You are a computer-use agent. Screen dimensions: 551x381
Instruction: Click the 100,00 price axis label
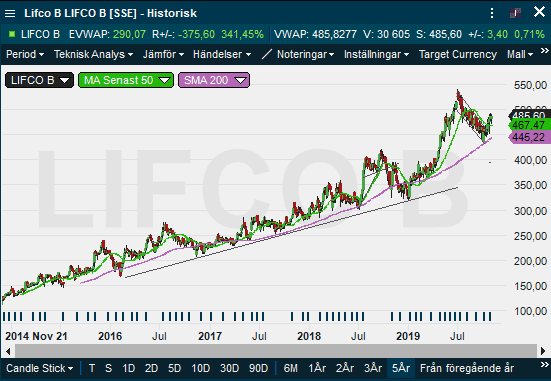coord(530,311)
